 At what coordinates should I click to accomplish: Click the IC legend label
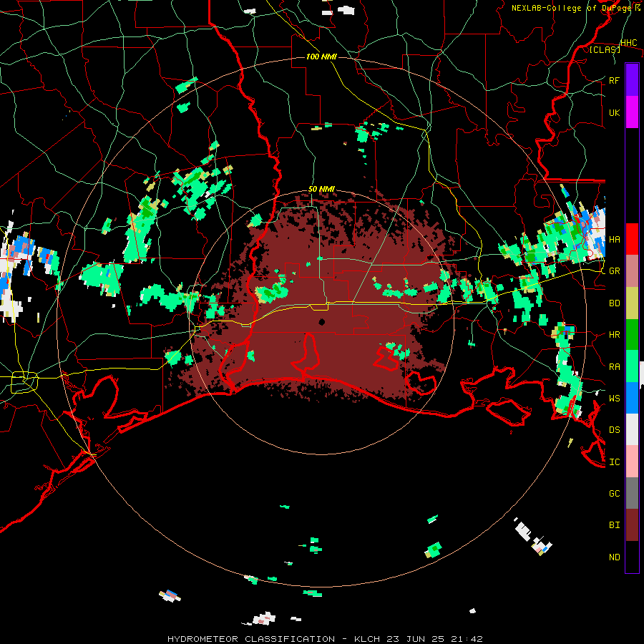tap(614, 462)
